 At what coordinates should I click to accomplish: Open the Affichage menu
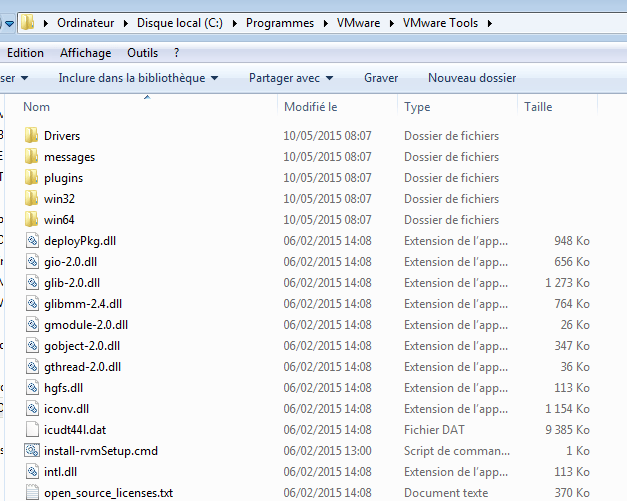pyautogui.click(x=85, y=52)
